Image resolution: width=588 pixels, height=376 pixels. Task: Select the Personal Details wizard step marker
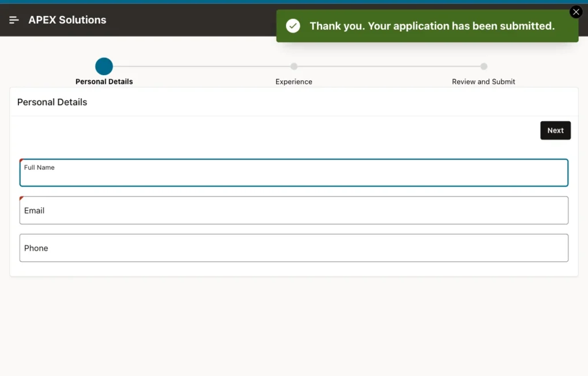pos(104,67)
